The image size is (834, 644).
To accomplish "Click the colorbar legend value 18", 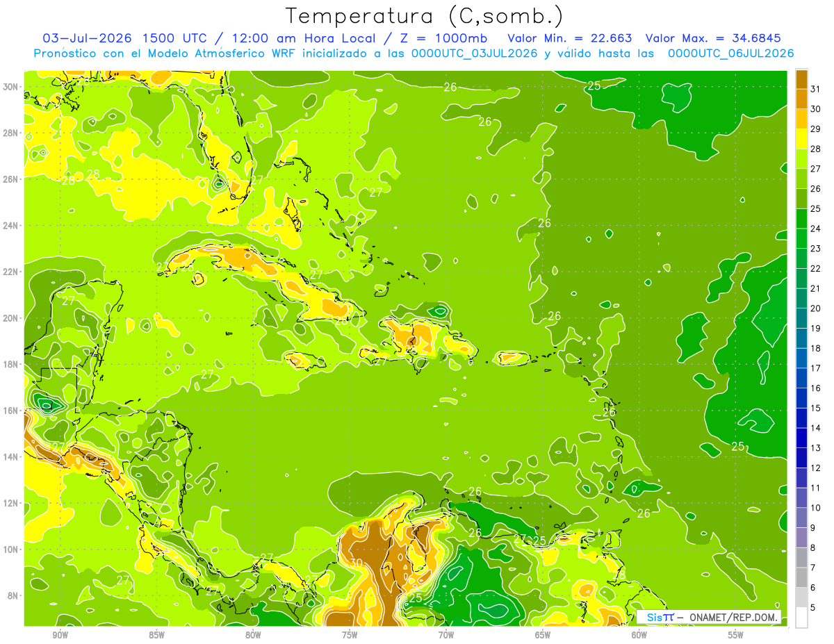I will (x=816, y=349).
